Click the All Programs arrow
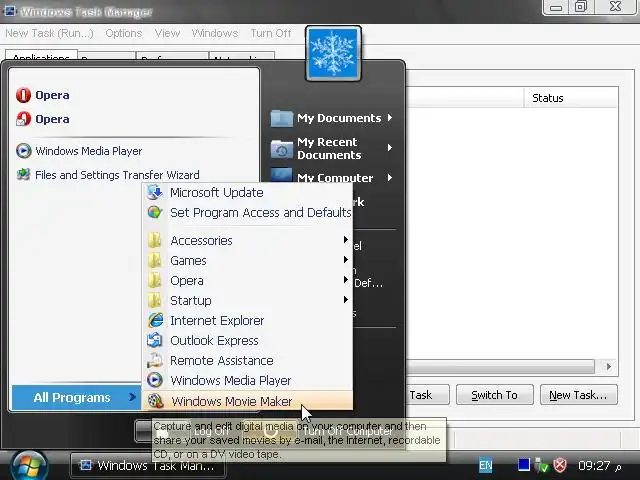The width and height of the screenshot is (640, 480). [132, 397]
